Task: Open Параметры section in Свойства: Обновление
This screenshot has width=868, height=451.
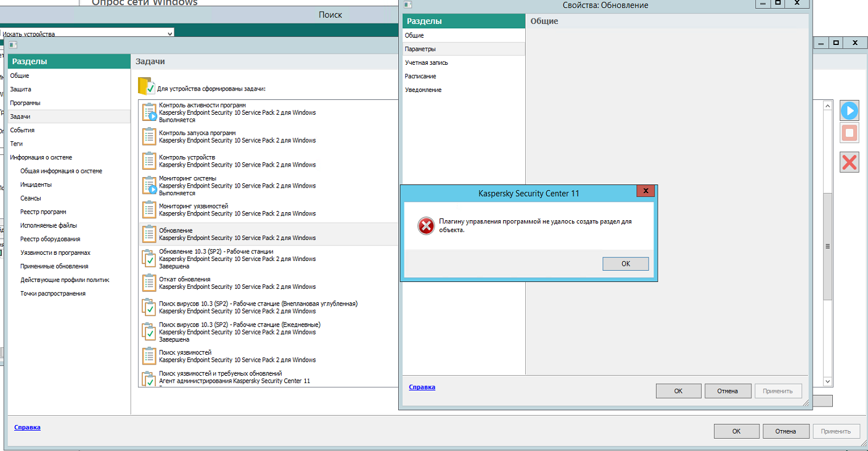Action: pos(464,49)
